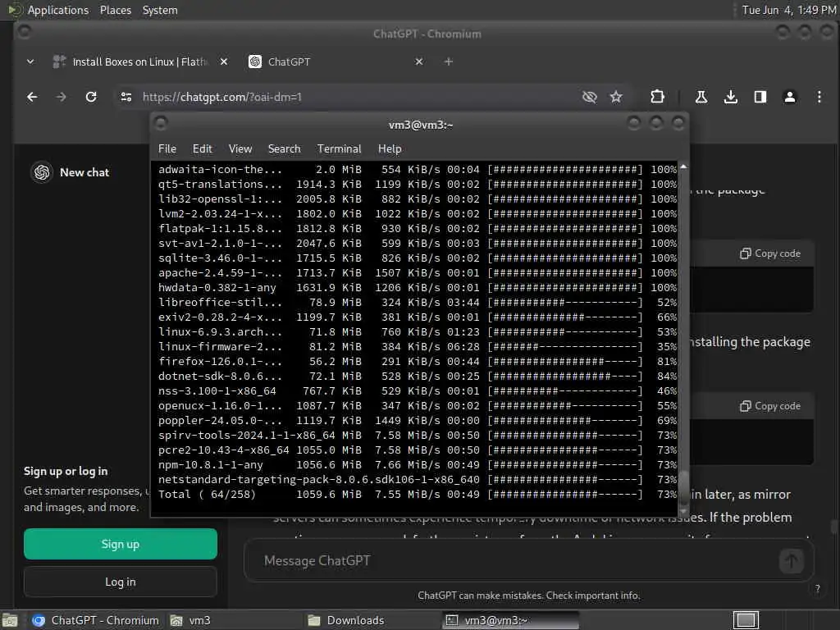Open the Chromium extensions puzzle icon

pyautogui.click(x=657, y=97)
